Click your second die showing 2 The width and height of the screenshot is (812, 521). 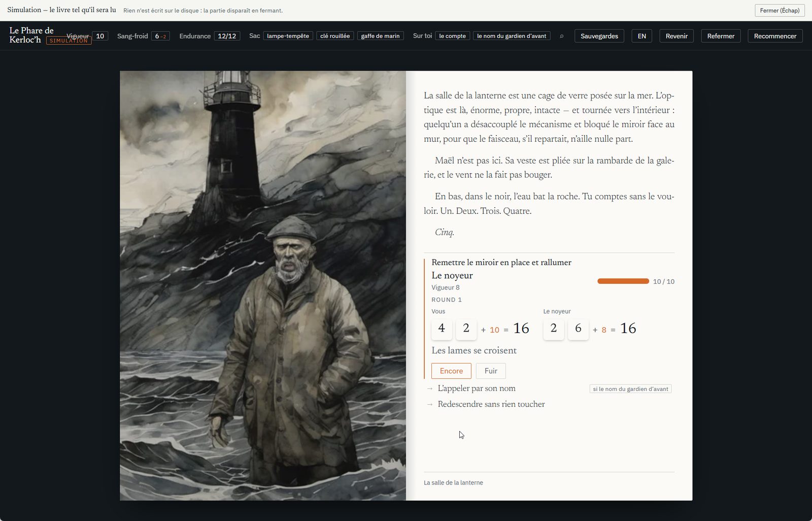tap(466, 329)
